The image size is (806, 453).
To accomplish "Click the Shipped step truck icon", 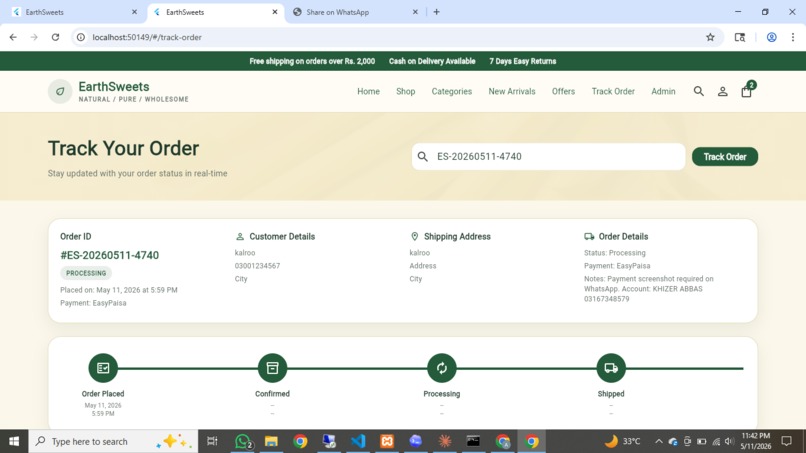I will click(x=611, y=368).
